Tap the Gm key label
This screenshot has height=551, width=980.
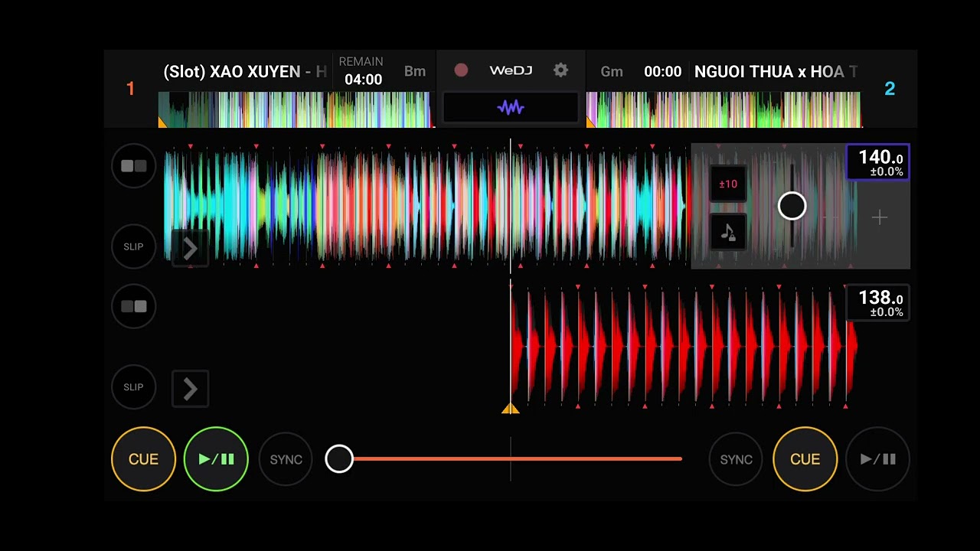point(612,71)
